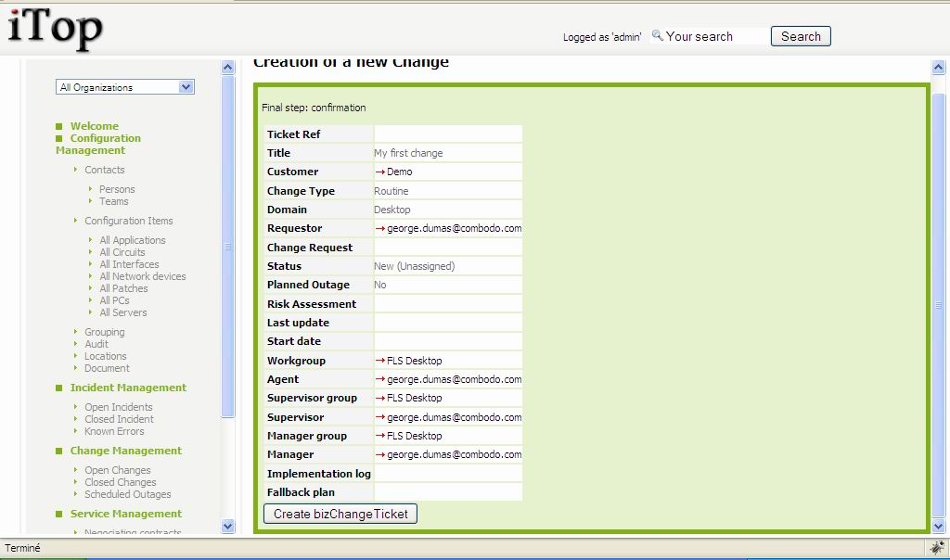
Task: View Scheduled Outages
Action: tap(127, 494)
